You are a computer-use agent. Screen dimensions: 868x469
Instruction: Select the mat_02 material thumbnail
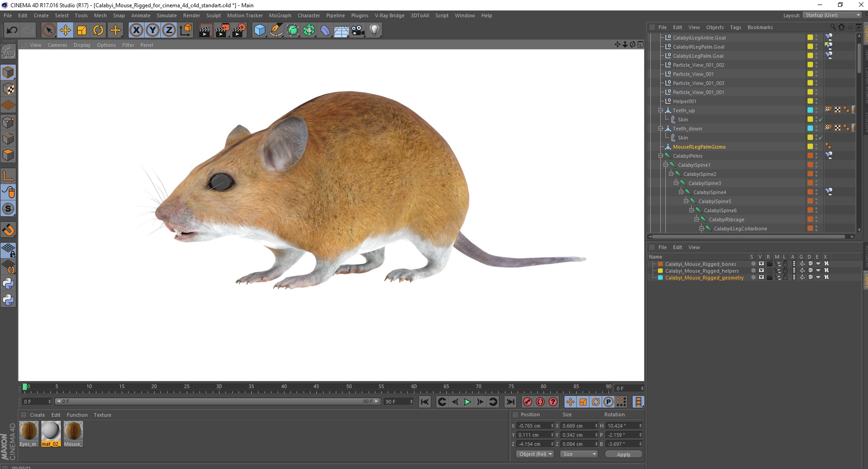[50, 434]
